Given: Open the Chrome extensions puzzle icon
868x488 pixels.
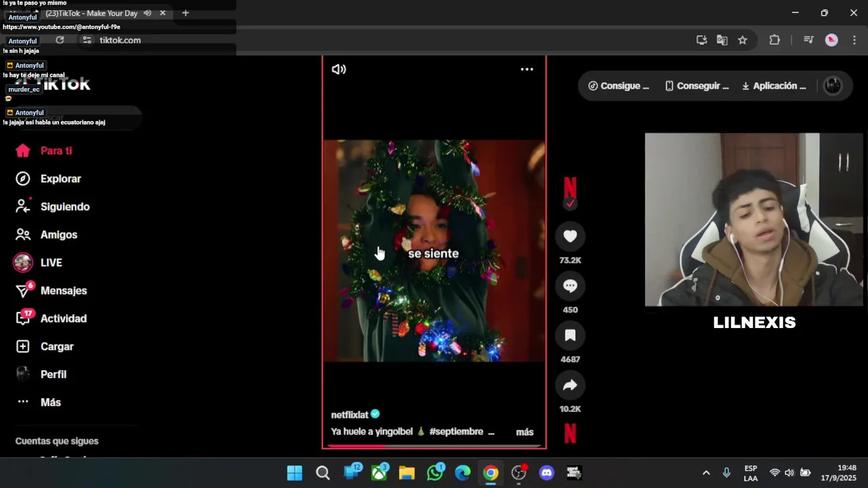Looking at the screenshot, I should tap(774, 40).
